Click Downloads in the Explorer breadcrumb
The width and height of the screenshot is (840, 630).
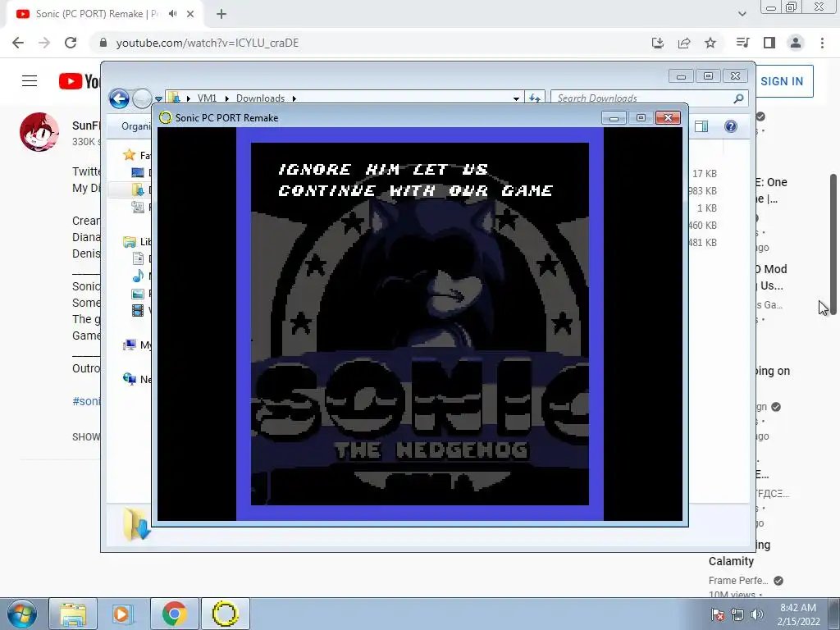(x=260, y=98)
